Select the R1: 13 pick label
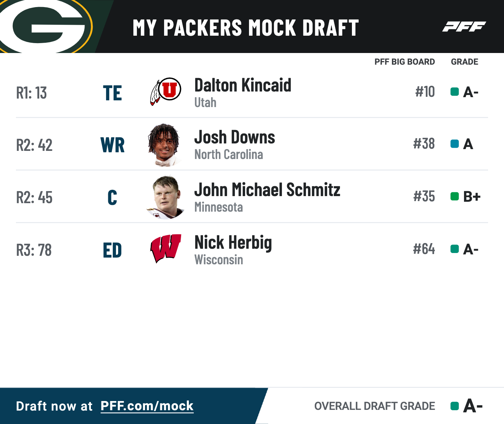Image resolution: width=504 pixels, height=424 pixels. 31,93
